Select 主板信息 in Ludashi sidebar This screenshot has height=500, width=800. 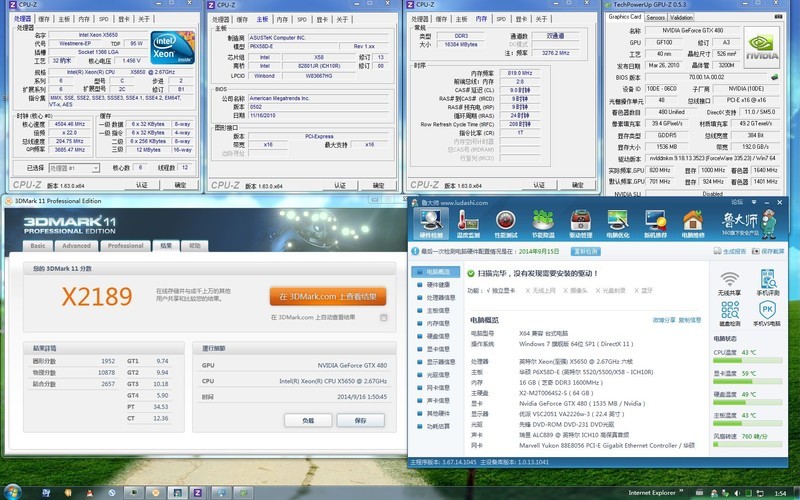click(x=436, y=310)
